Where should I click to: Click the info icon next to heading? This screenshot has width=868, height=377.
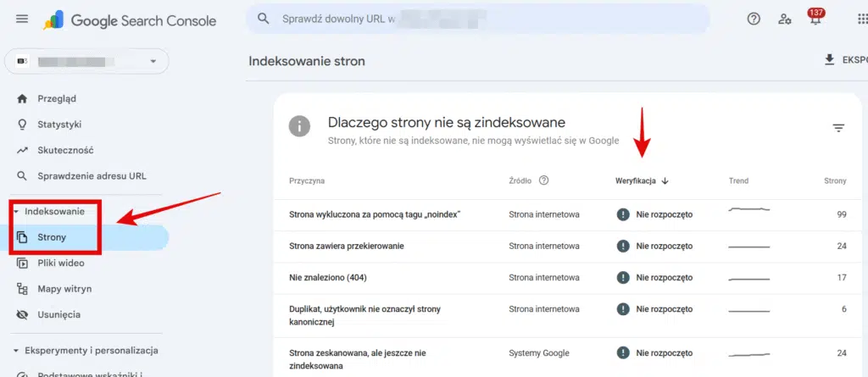tap(299, 125)
